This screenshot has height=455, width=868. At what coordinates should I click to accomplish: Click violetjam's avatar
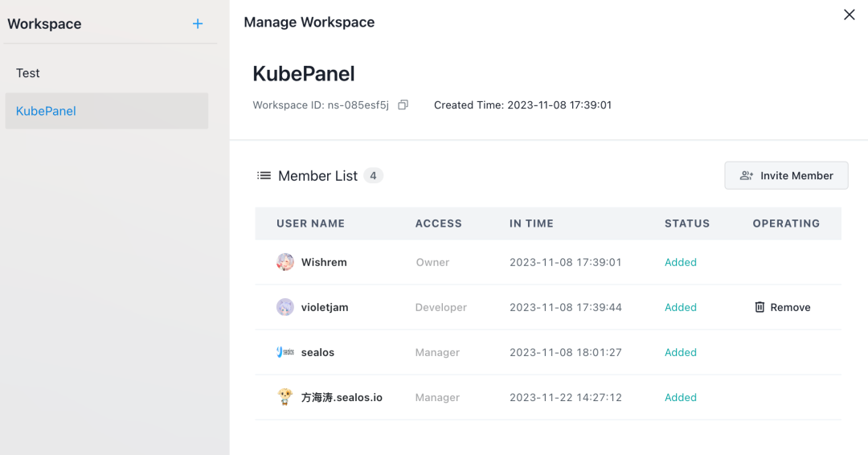pos(285,307)
